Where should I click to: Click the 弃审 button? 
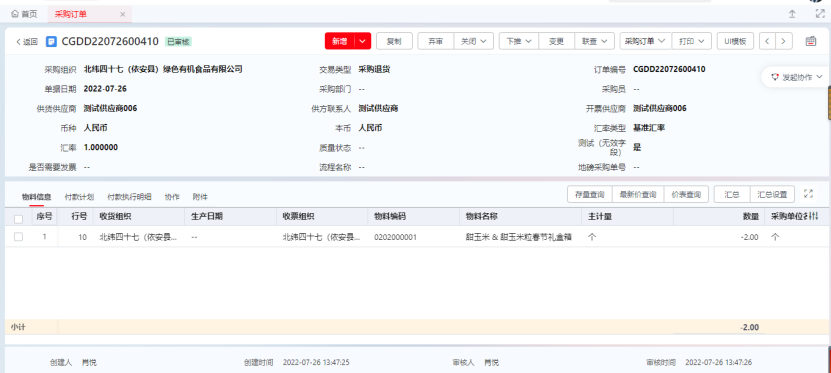[x=436, y=41]
